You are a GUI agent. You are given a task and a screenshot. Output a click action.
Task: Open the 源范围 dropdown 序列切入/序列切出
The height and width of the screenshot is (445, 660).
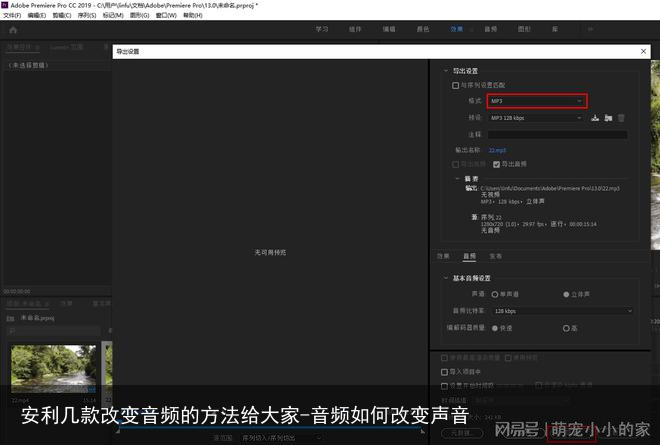point(281,438)
